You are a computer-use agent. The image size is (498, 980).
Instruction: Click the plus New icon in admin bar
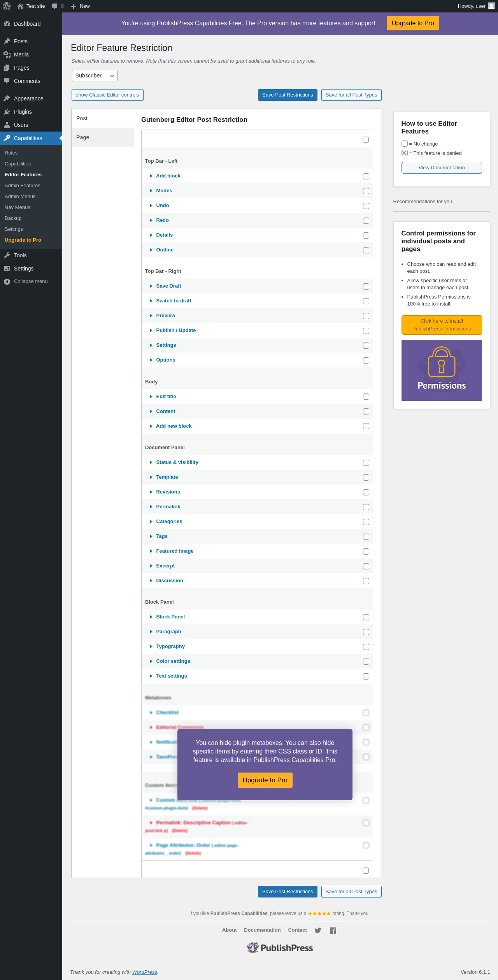click(74, 6)
